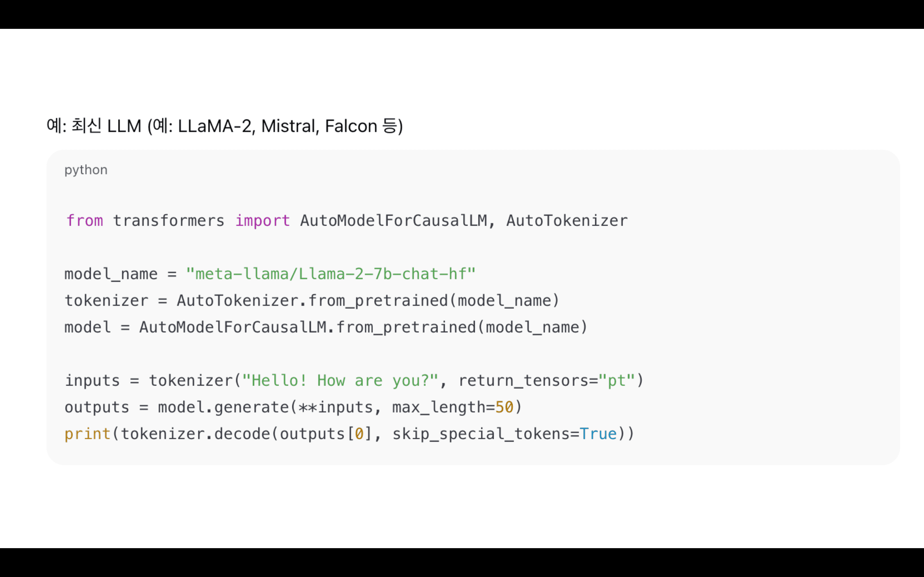Click "tokenizer" variable at start of line
Viewport: 924px width, 577px height.
106,301
